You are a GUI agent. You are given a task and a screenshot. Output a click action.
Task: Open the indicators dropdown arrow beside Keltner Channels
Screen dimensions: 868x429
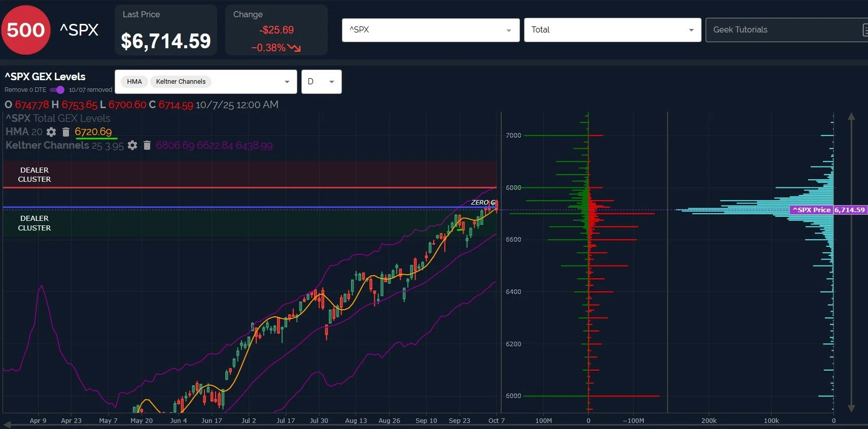click(287, 82)
